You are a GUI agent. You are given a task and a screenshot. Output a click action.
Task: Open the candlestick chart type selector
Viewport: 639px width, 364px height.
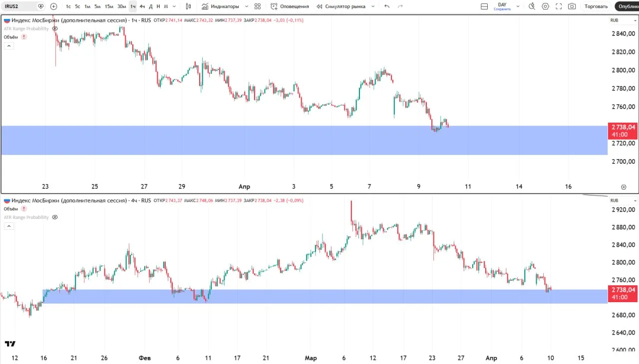tap(188, 6)
